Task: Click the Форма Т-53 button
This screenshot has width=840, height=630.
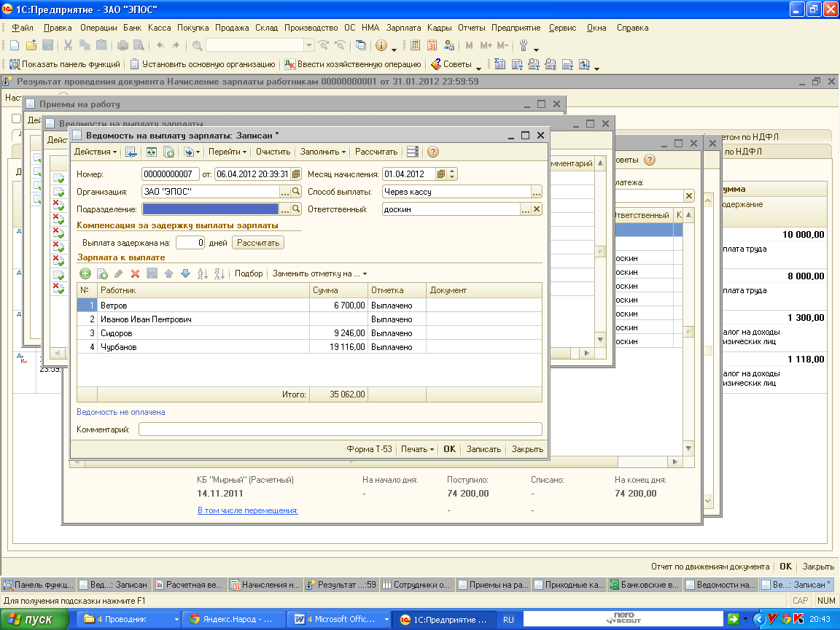Action: (369, 449)
